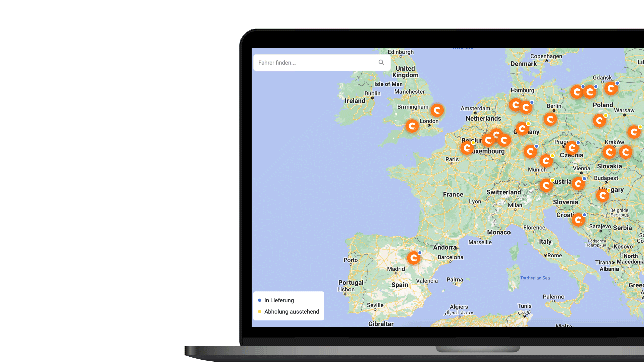Click the "Switzerland" country label

504,192
